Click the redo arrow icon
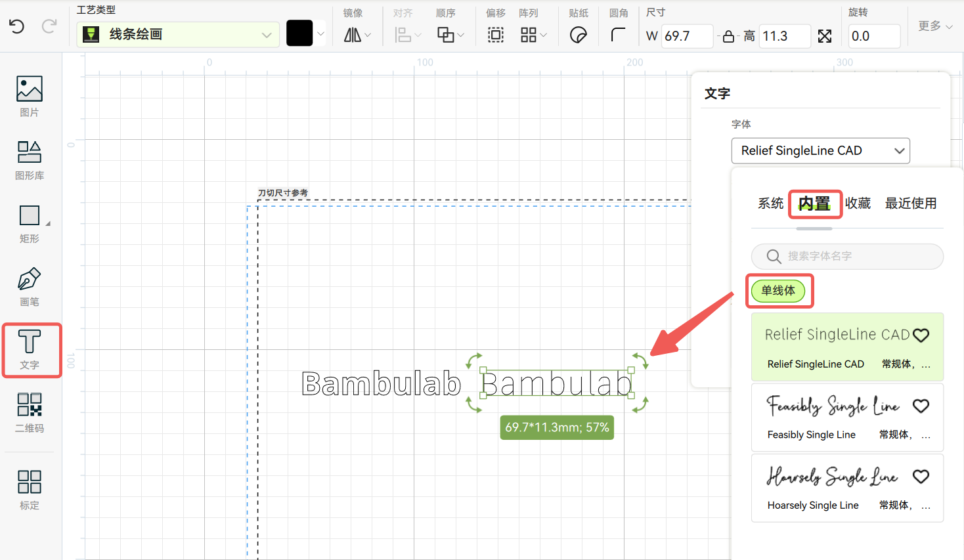 [x=49, y=26]
